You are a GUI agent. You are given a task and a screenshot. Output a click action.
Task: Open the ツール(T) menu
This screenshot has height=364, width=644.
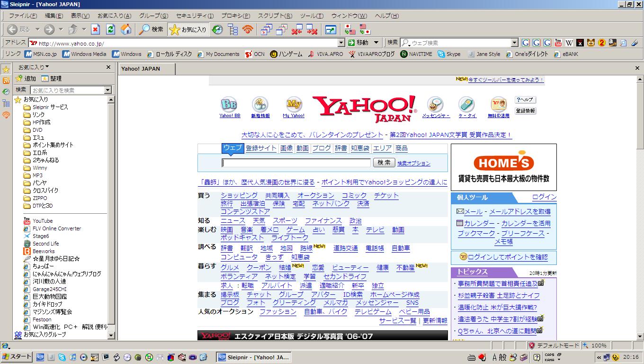click(312, 16)
